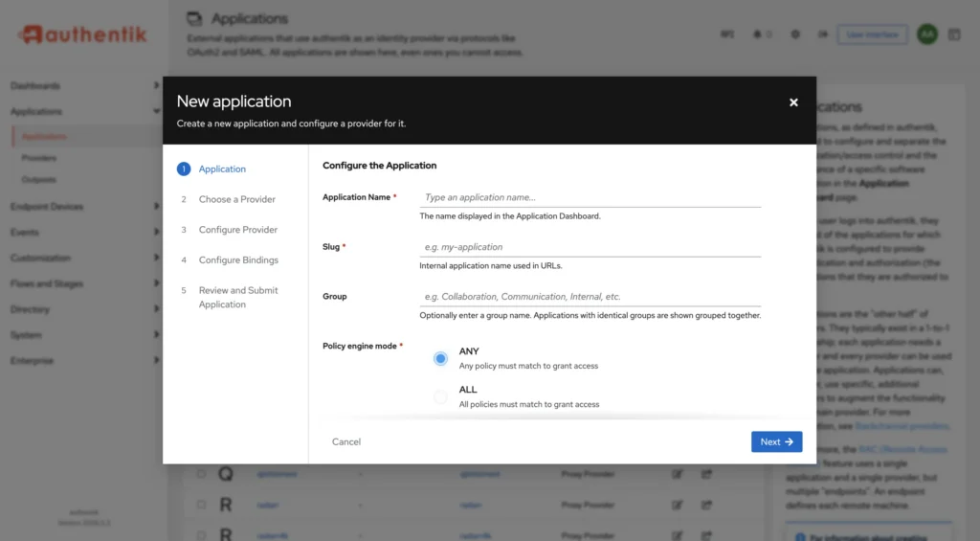
Task: Select the Application wizard step
Action: [222, 169]
